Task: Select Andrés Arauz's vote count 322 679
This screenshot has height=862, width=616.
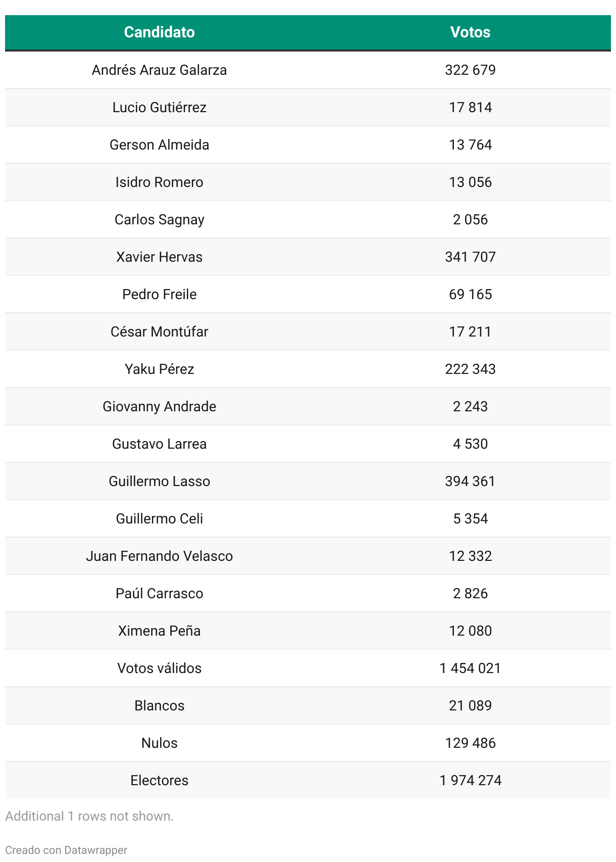Action: tap(470, 70)
